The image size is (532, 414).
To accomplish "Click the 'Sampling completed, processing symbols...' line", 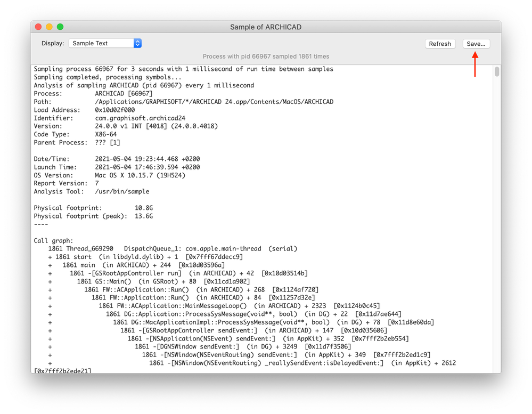I will point(108,77).
